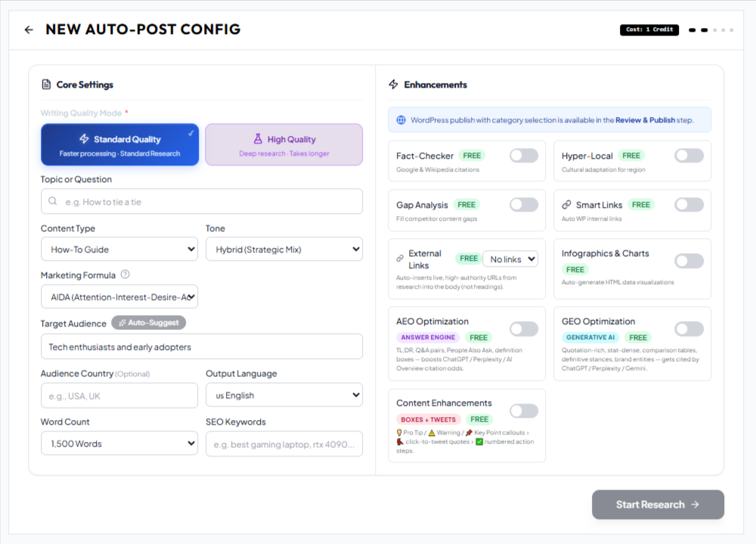The image size is (756, 544).
Task: Click the Smart Links chain icon
Action: [566, 205]
